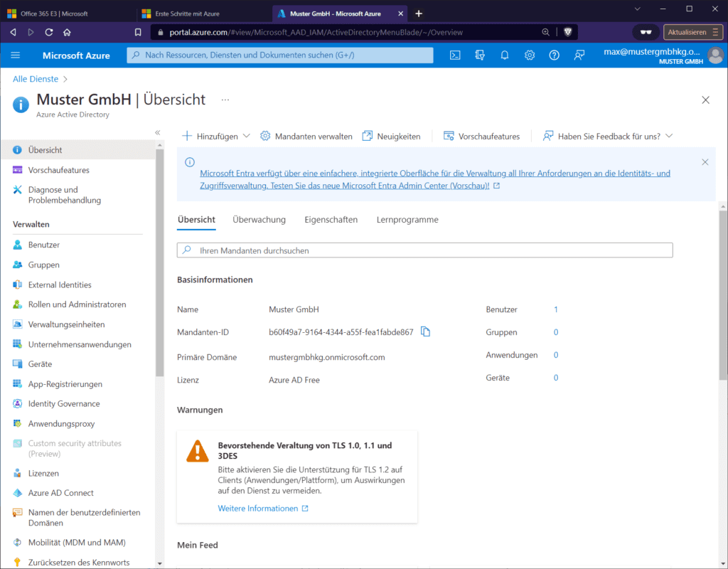728x569 pixels.
Task: Dismiss the Microsoft Entra info banner
Action: [705, 162]
